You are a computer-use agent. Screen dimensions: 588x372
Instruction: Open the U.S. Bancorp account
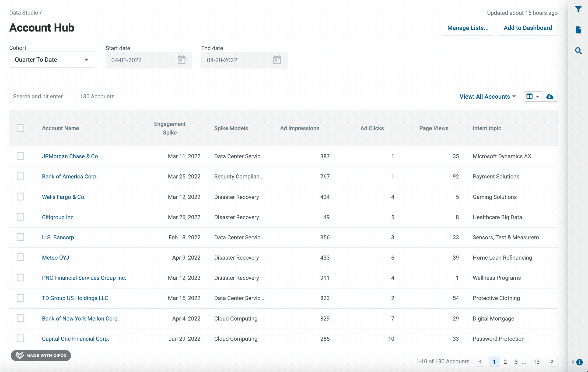58,237
